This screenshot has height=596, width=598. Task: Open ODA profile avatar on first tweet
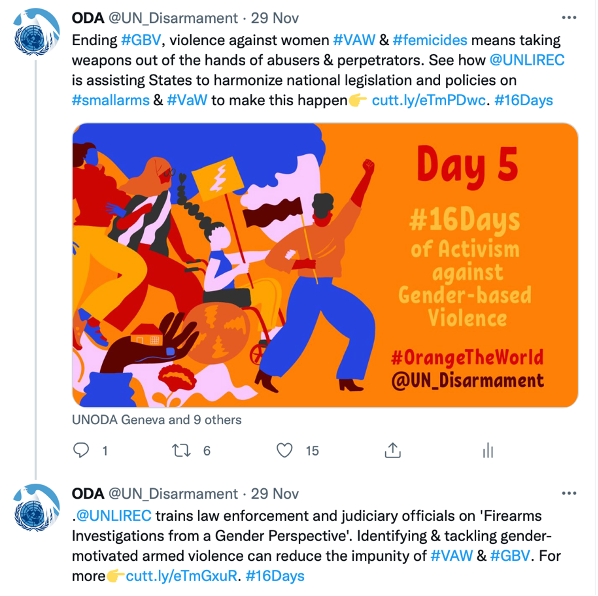click(37, 32)
